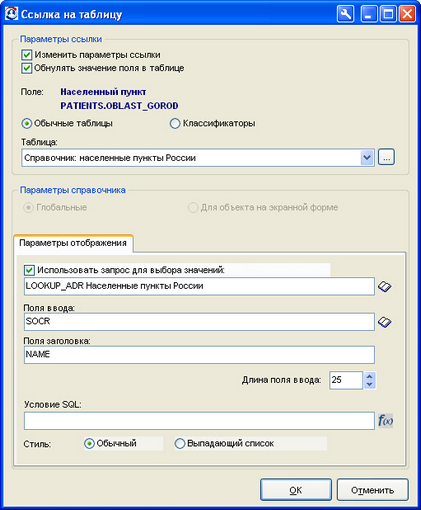Expand the 'Таблица' dropdown arrow

367,157
